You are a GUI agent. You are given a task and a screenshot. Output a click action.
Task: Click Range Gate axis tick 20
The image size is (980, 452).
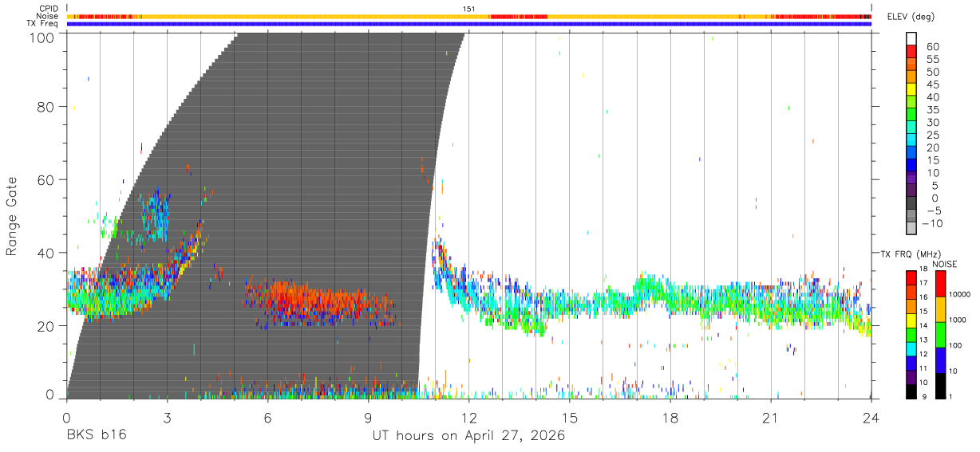(46, 326)
